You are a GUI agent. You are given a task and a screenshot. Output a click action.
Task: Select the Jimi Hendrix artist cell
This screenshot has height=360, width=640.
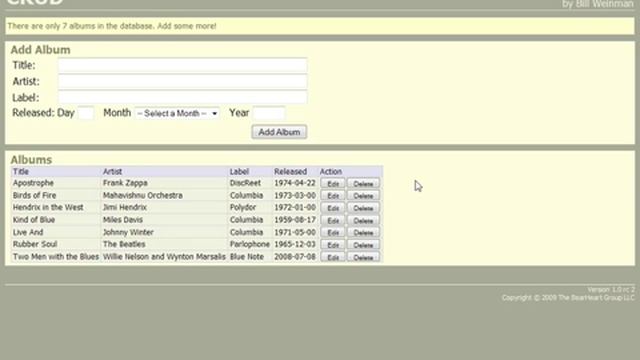(124, 207)
